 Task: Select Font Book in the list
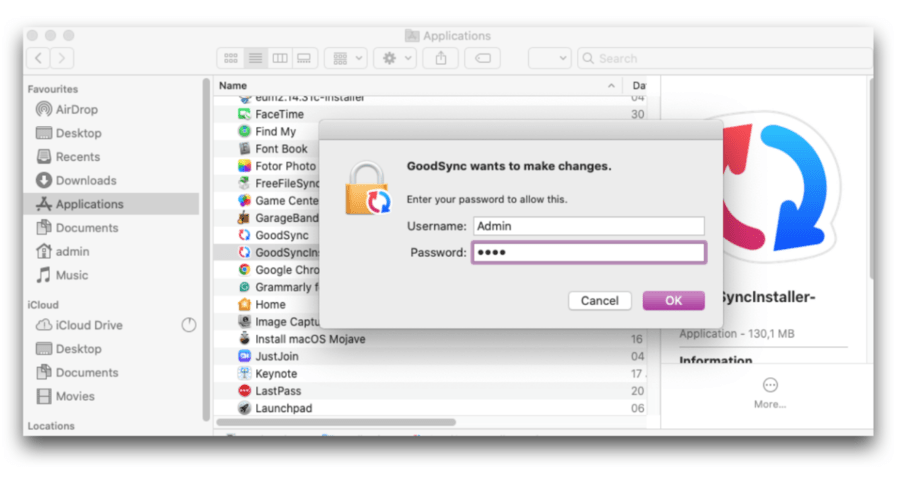(x=267, y=149)
